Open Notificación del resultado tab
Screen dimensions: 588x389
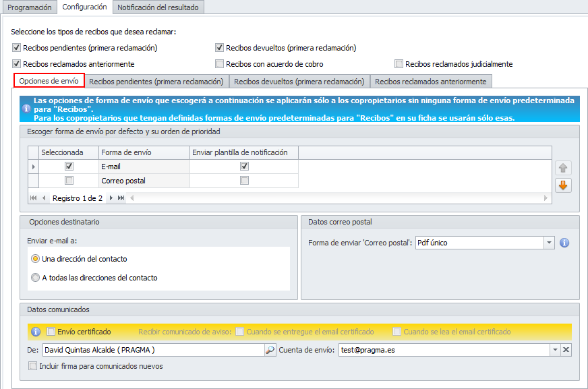point(158,7)
